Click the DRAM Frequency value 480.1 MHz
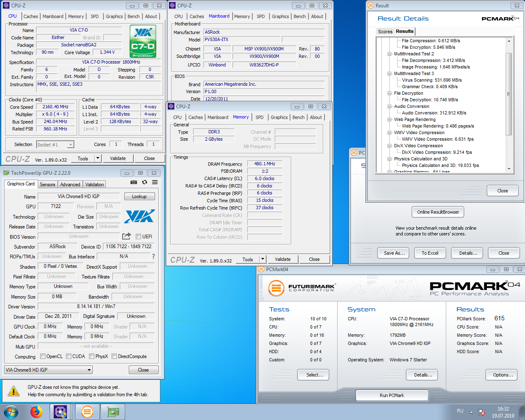Image resolution: width=525 pixels, height=420 pixels. click(265, 164)
